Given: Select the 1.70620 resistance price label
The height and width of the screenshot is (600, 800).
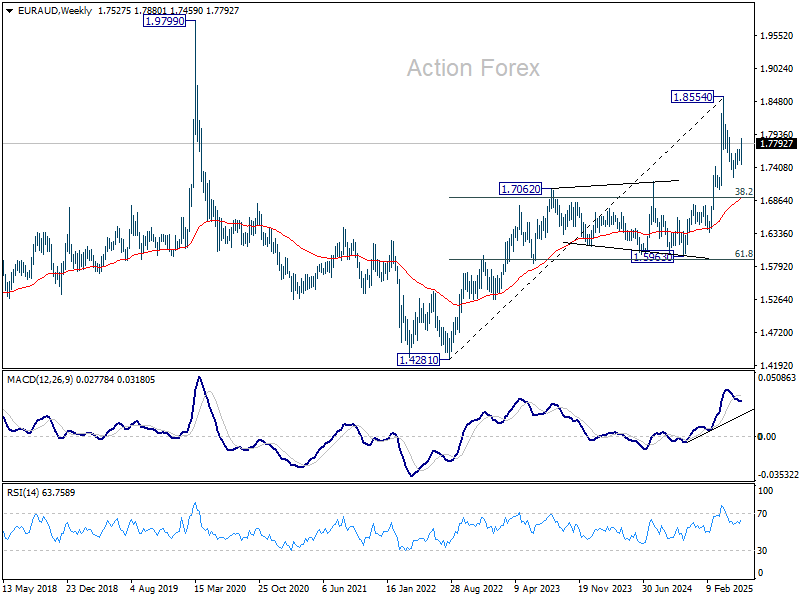Looking at the screenshot, I should click(x=520, y=189).
